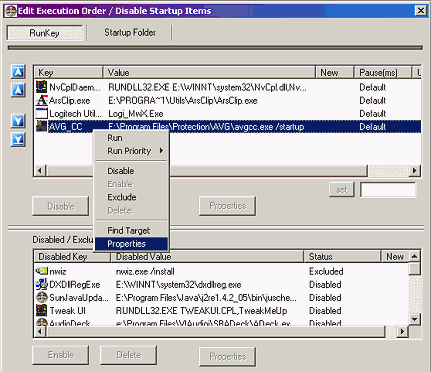Image resolution: width=431 pixels, height=372 pixels.
Task: Click disabled list scroll-down arrow
Action: click(414, 319)
